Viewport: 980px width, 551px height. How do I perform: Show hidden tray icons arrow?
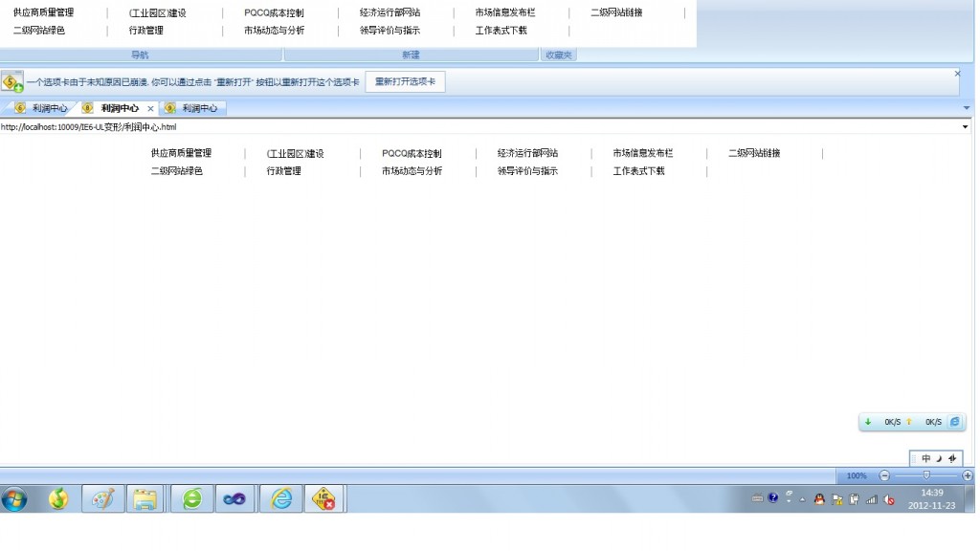[x=803, y=499]
